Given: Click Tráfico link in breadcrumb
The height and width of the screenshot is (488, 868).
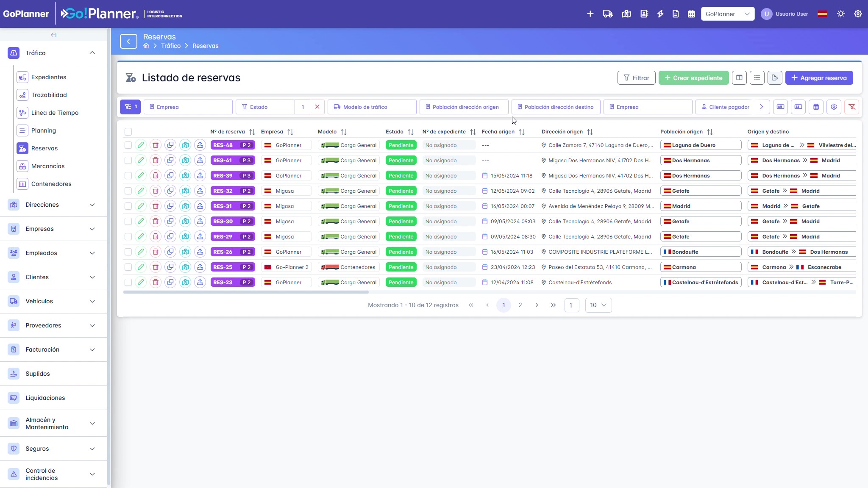Looking at the screenshot, I should [x=171, y=46].
